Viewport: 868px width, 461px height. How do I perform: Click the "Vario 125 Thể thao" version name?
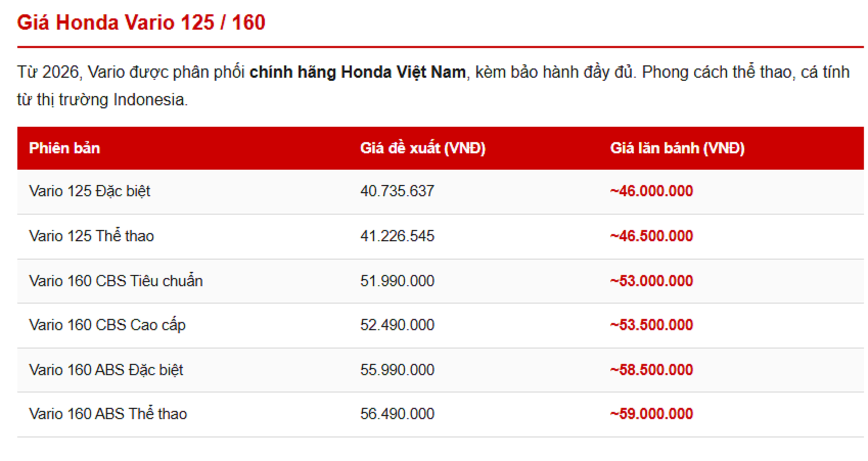[x=92, y=236]
